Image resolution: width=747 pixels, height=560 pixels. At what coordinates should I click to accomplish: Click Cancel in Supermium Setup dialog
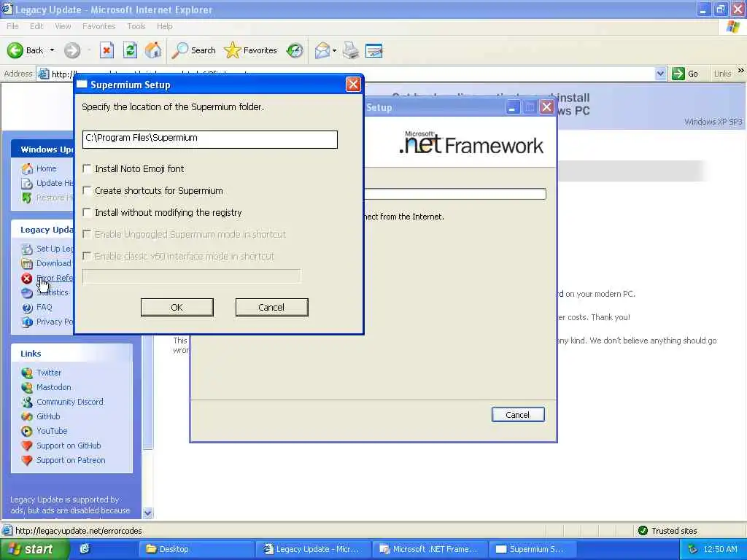point(271,307)
